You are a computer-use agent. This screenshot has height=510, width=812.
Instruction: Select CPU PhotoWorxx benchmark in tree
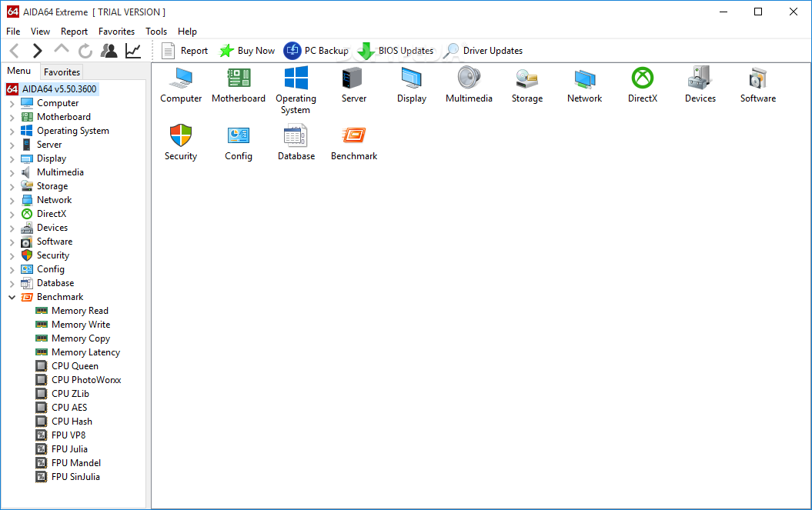point(86,380)
